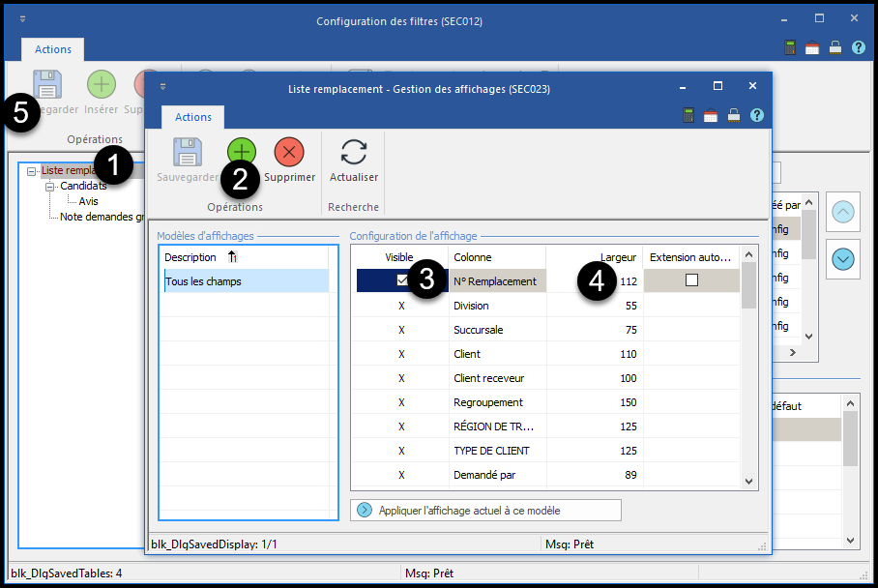The height and width of the screenshot is (588, 878).
Task: Click the Visible X for the Division row
Action: coord(401,306)
